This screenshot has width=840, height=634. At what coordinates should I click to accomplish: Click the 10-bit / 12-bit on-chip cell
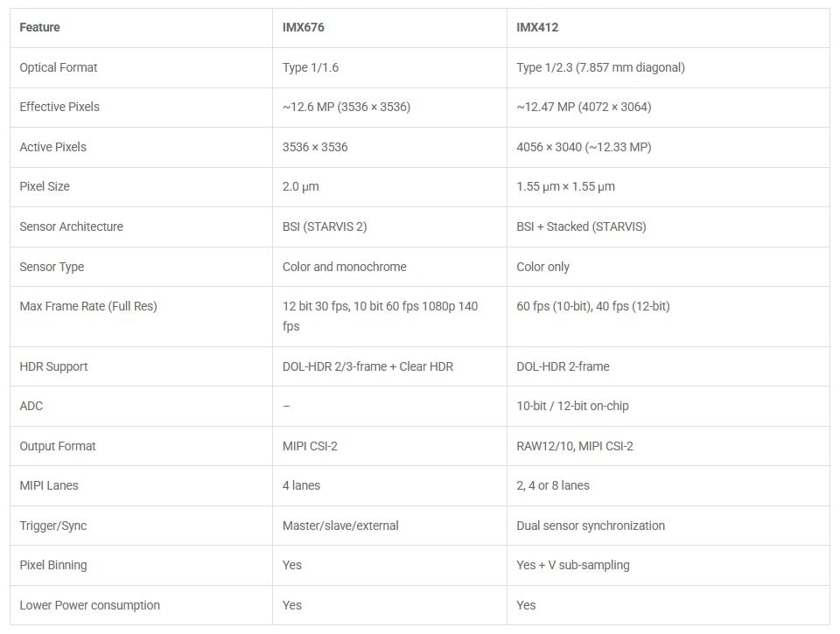coord(572,406)
